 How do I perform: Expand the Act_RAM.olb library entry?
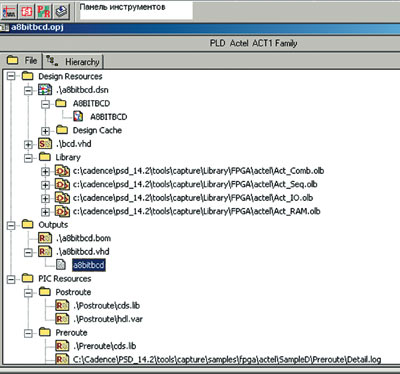pos(45,211)
